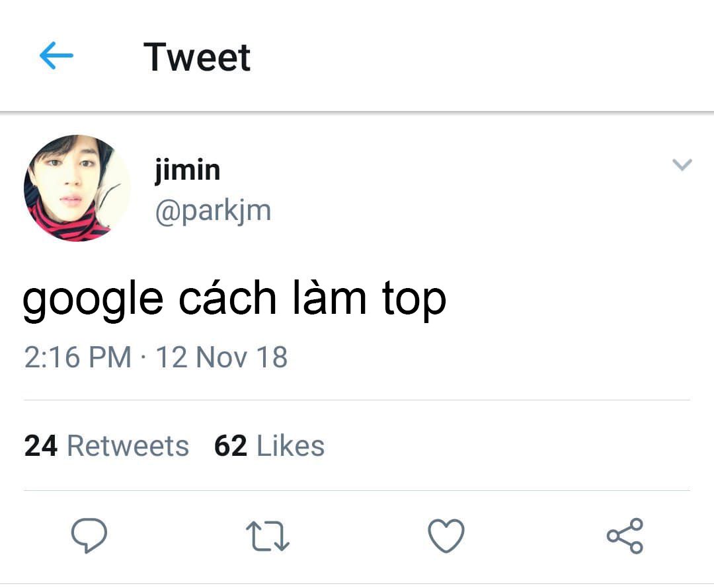
Task: Click the word "google" in the tweet
Action: (93, 299)
